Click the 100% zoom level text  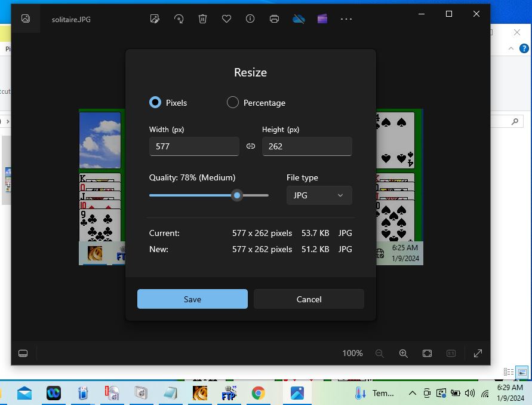coord(352,353)
